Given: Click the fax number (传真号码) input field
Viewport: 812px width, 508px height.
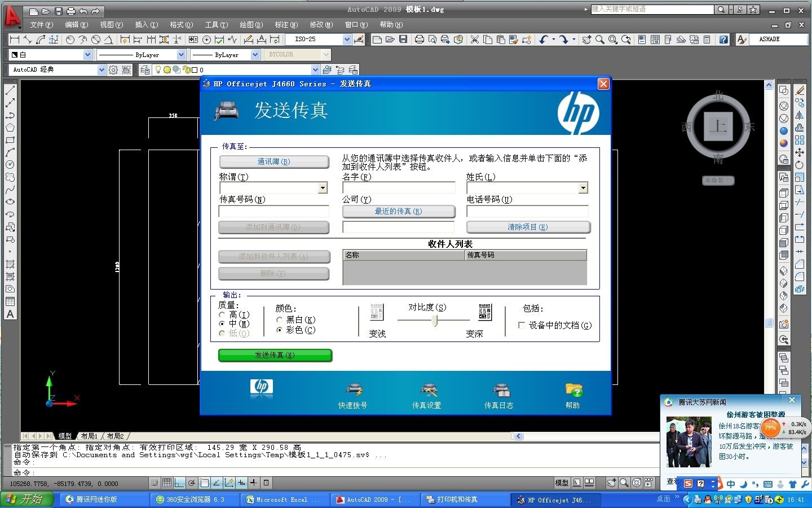Looking at the screenshot, I should pos(273,212).
